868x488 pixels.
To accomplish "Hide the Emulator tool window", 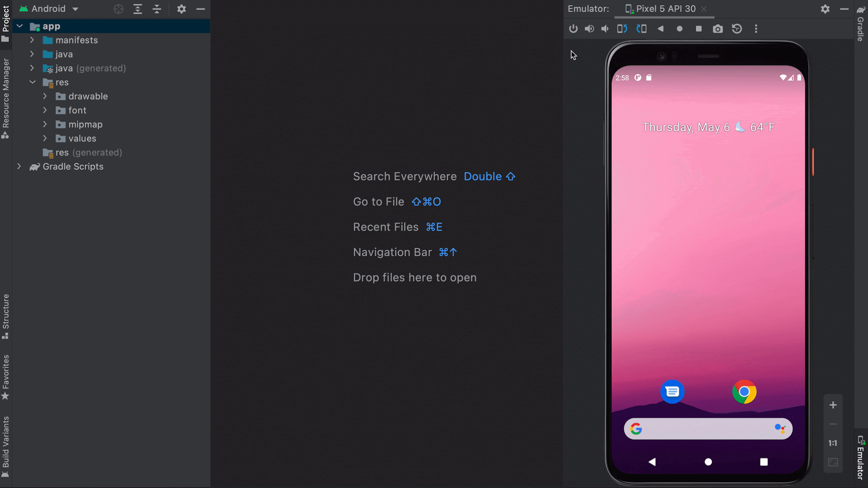I will pyautogui.click(x=844, y=9).
